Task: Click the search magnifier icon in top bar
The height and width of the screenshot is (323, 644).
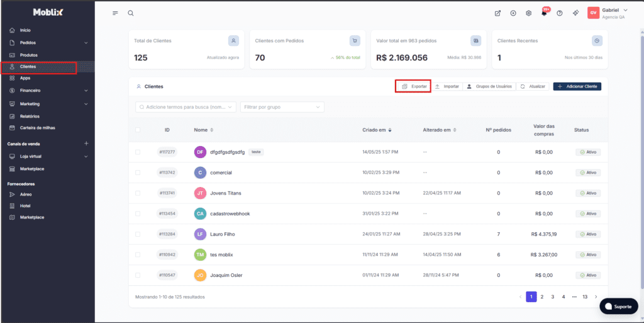Action: [x=131, y=13]
